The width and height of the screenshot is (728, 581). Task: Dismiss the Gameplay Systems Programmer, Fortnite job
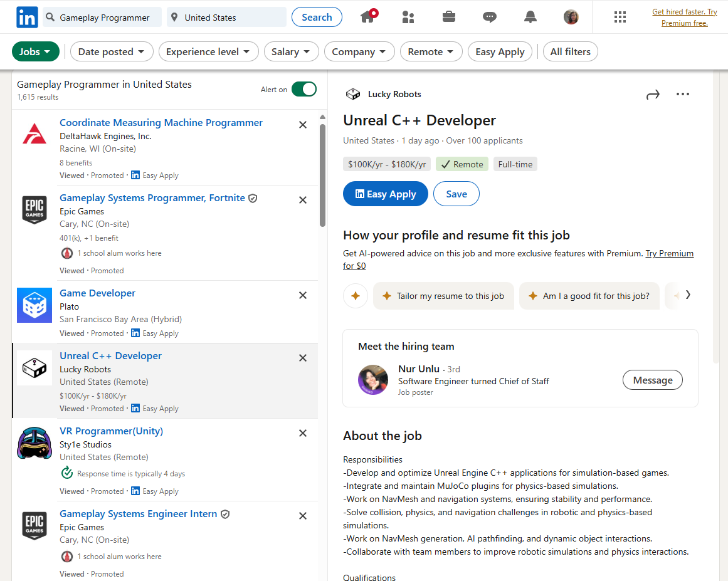[303, 200]
